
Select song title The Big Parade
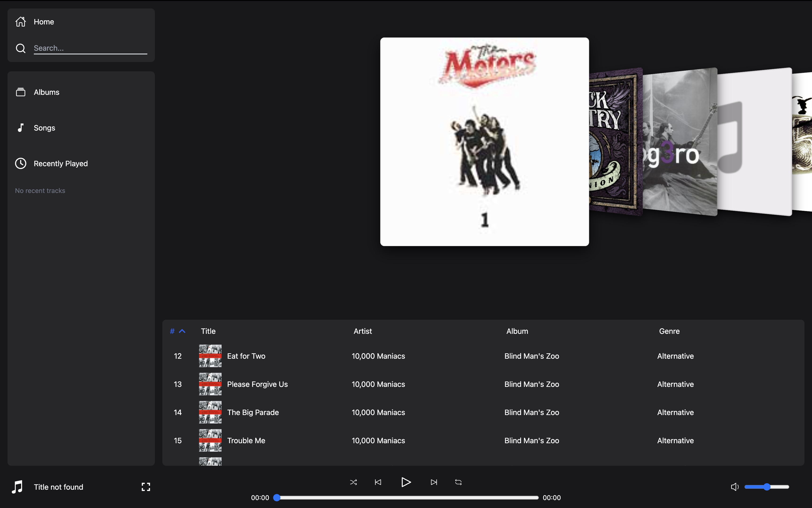pyautogui.click(x=253, y=412)
